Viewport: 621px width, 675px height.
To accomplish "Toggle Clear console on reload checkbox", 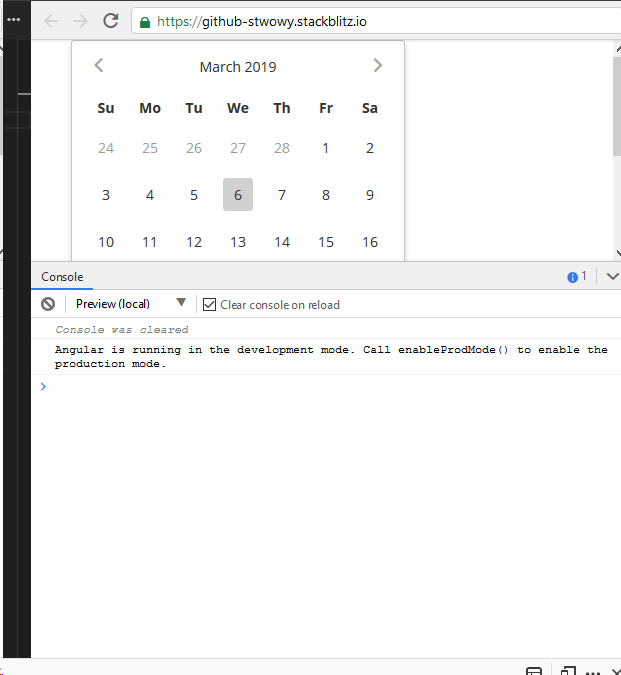I will coord(209,304).
